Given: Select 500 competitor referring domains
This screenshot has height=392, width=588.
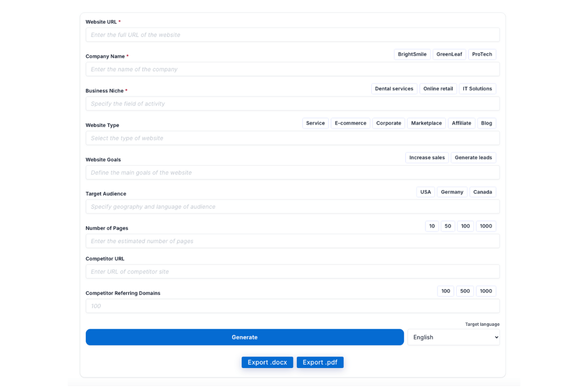Looking at the screenshot, I should (465, 291).
